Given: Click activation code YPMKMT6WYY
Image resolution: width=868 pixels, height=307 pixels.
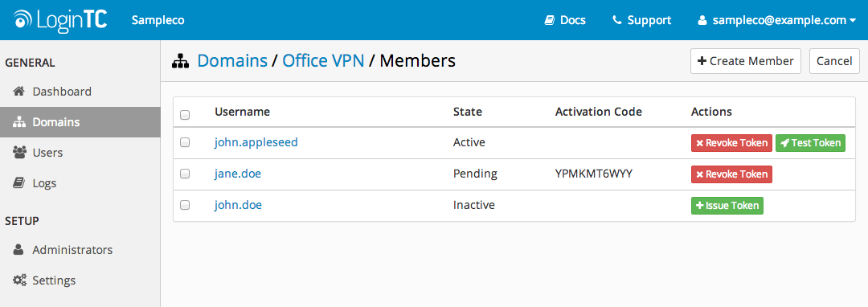Looking at the screenshot, I should (594, 174).
